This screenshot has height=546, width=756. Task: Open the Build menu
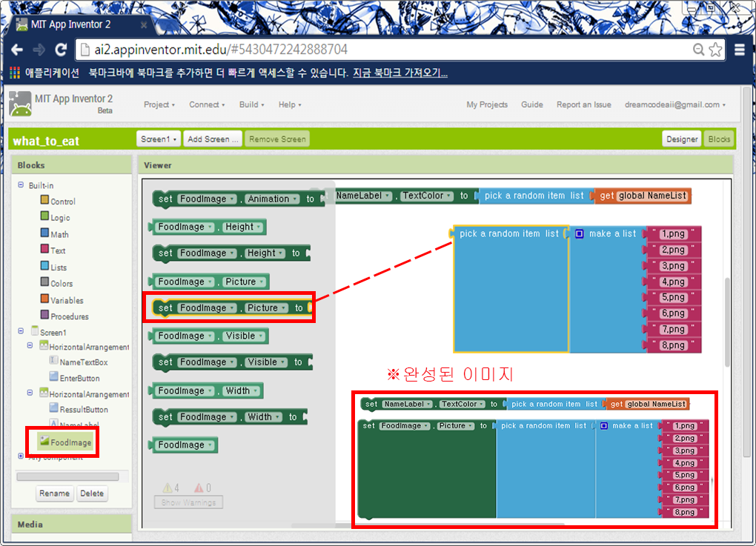252,105
